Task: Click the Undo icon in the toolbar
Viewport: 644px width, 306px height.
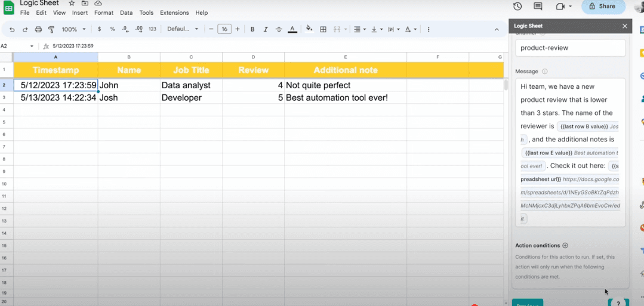Action: [x=12, y=29]
